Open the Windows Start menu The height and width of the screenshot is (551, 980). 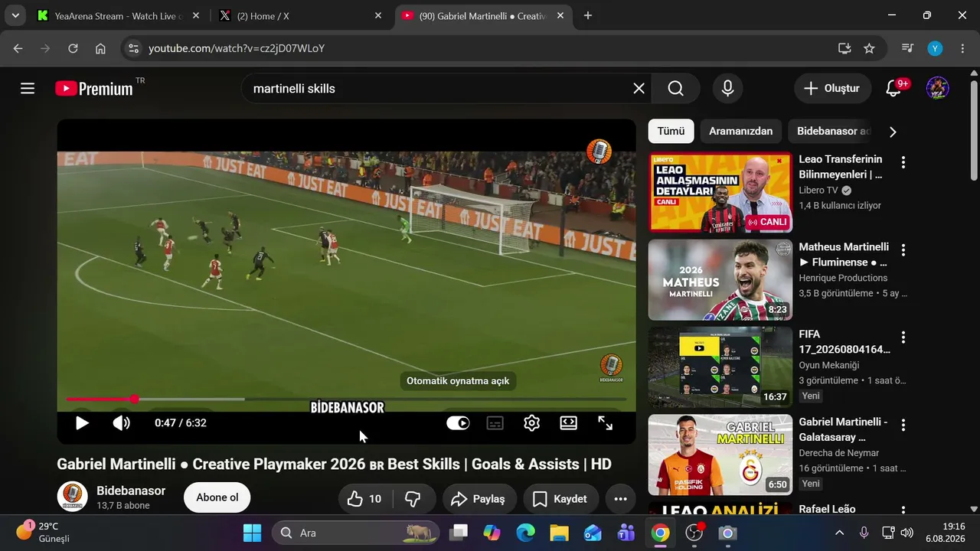pos(252,533)
